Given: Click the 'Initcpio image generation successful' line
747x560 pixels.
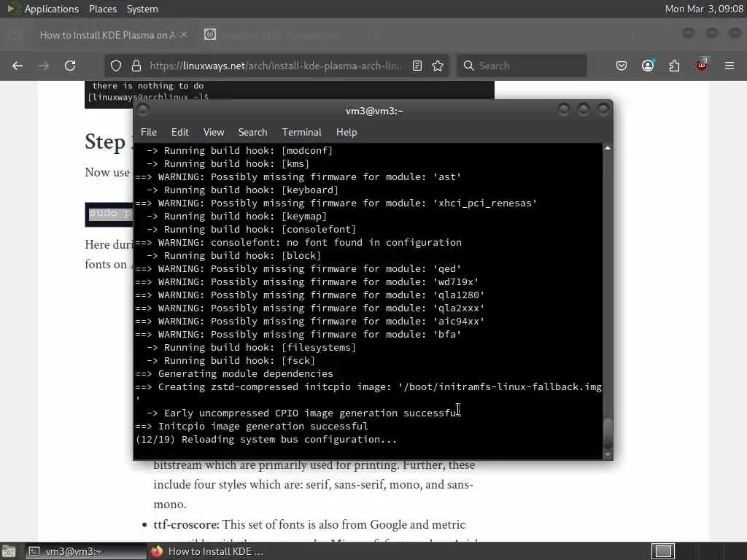Looking at the screenshot, I should pos(252,426).
